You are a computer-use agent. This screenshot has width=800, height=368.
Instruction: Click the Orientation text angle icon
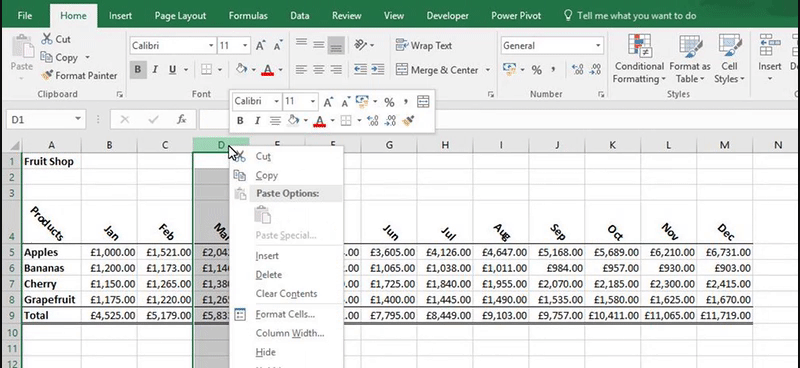360,45
